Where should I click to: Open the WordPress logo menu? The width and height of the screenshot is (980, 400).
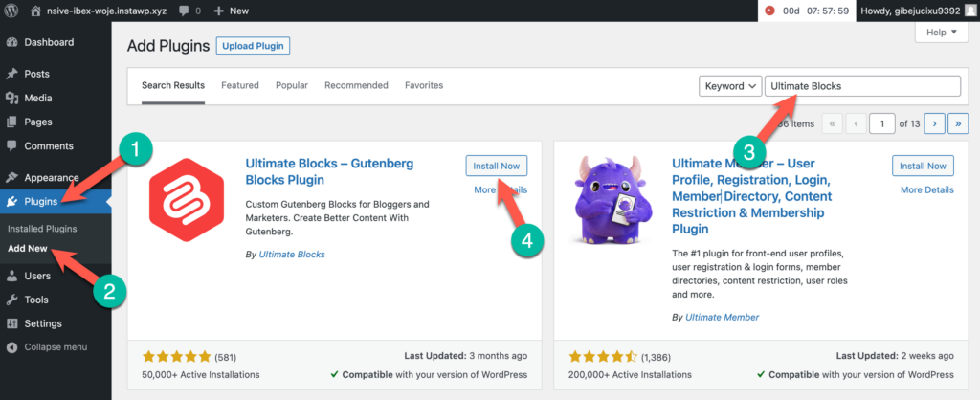pos(11,11)
